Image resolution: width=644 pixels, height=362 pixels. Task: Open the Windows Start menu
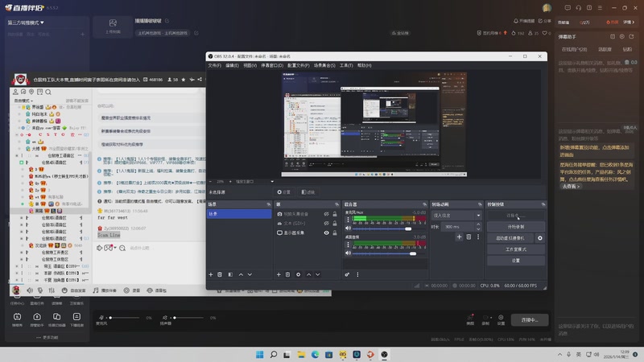(x=259, y=354)
